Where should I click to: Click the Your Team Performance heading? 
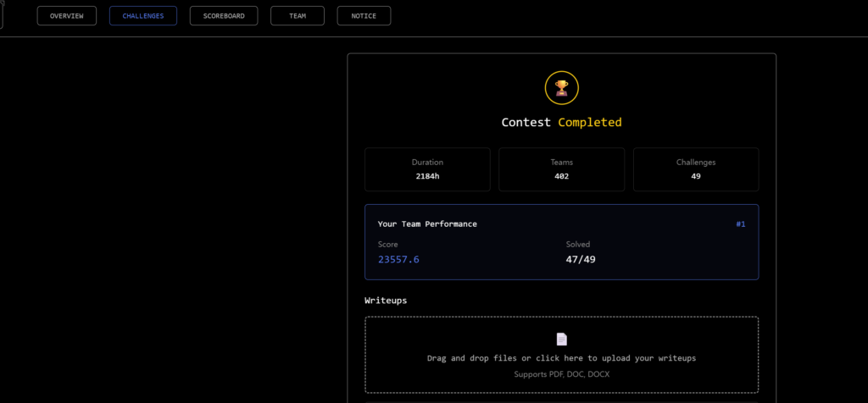(x=427, y=224)
